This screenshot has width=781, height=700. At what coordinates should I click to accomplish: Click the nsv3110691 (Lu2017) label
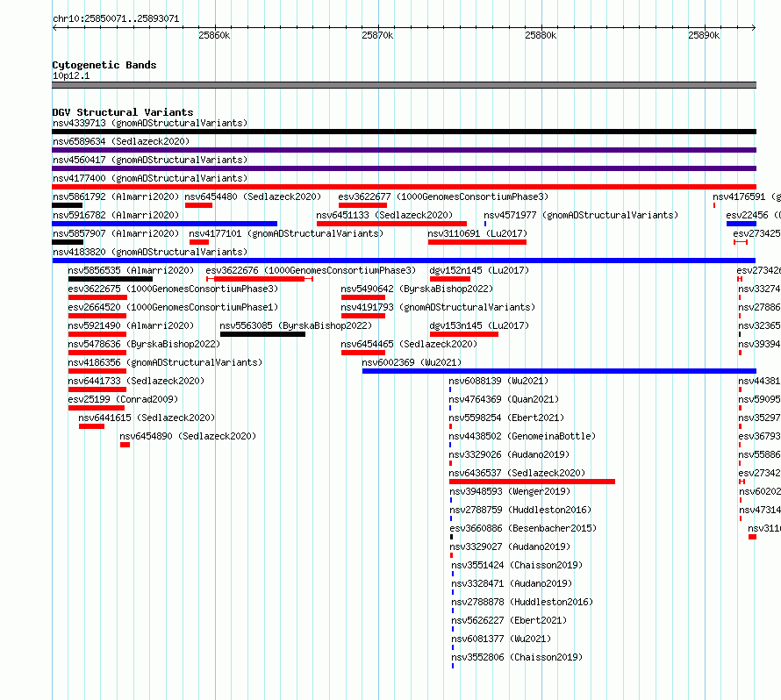point(477,233)
